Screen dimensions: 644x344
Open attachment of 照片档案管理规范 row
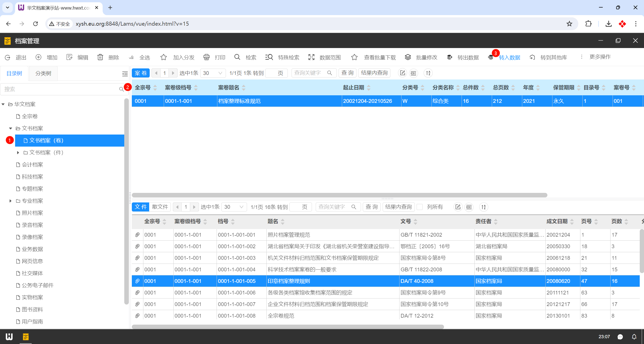point(137,235)
